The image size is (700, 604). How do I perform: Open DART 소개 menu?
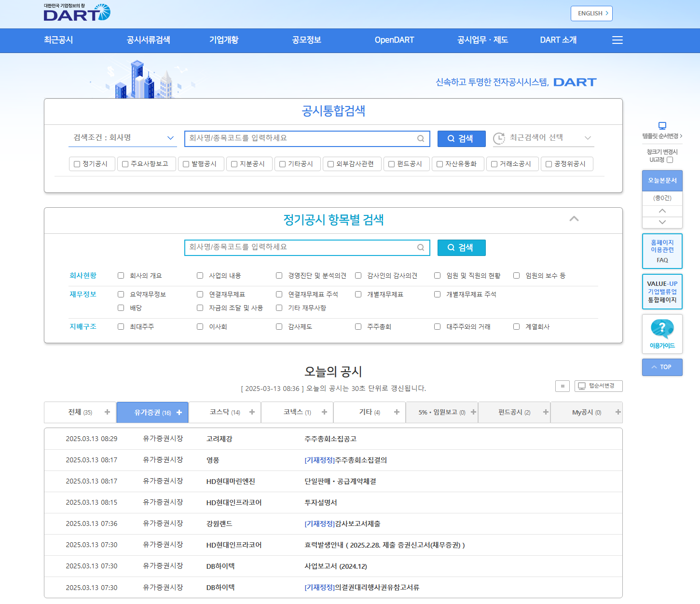point(558,40)
